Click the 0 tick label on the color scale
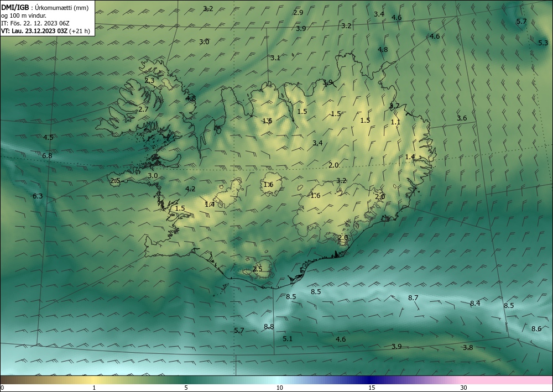 [2, 388]
